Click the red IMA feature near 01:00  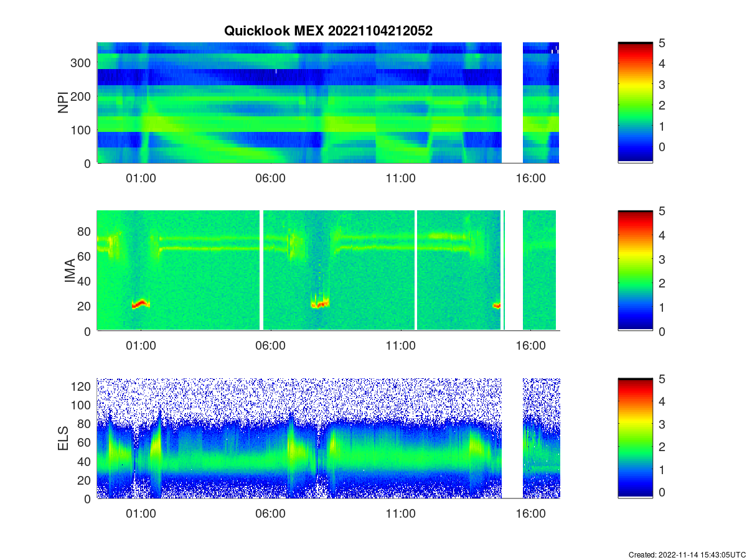pyautogui.click(x=141, y=304)
